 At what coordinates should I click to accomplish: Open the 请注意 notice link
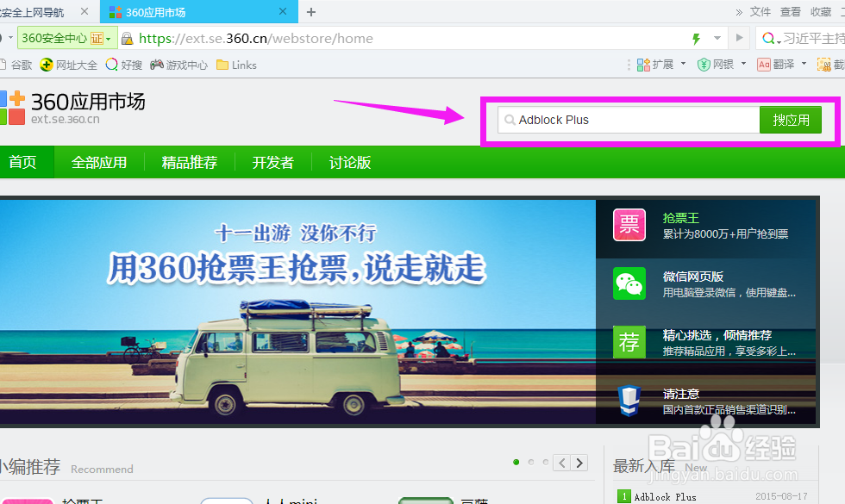point(681,394)
